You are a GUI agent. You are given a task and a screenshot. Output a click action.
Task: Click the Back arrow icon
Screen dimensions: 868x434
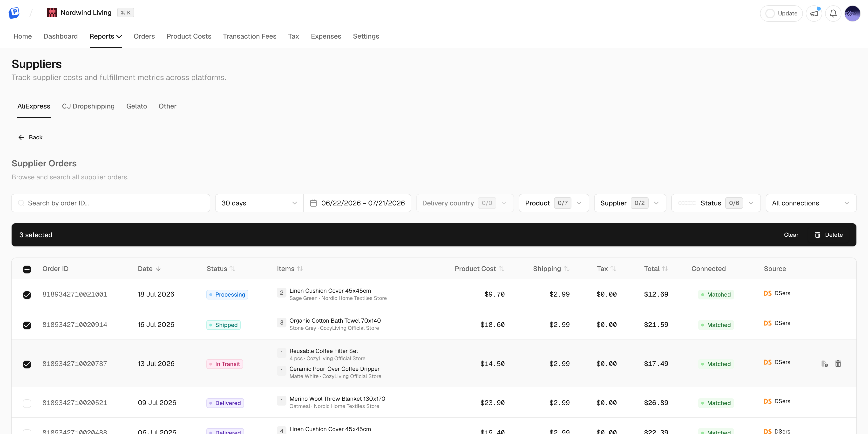click(x=21, y=137)
